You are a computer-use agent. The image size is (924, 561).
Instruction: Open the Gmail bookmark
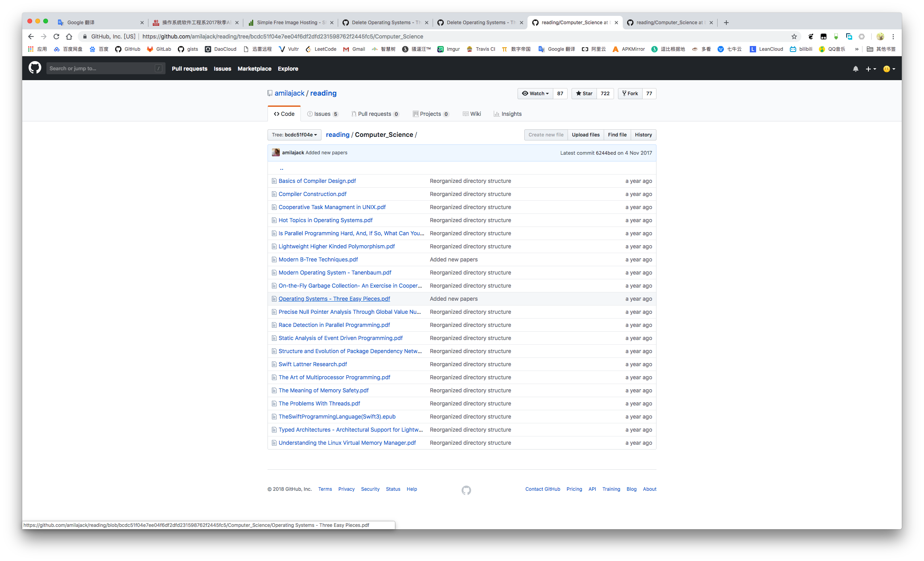click(354, 49)
